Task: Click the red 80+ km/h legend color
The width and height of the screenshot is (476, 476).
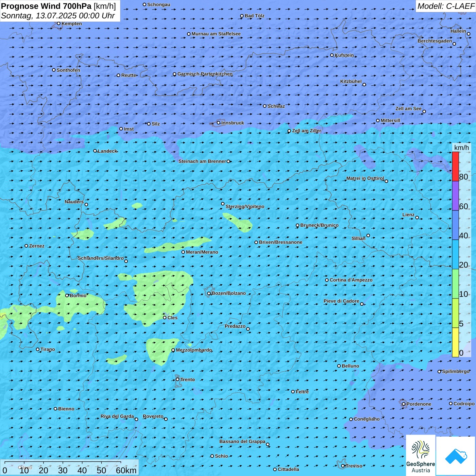Action: [455, 167]
